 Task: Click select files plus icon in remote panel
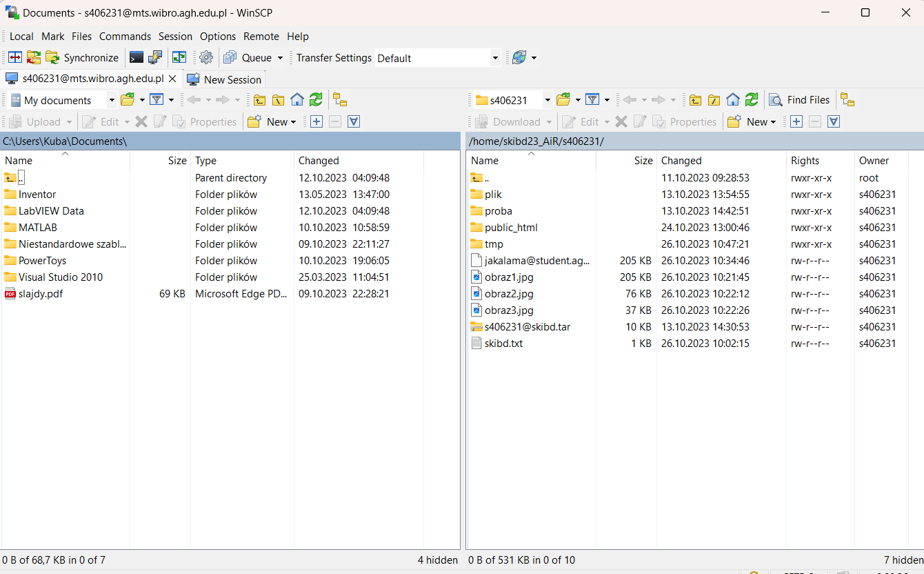coord(796,122)
